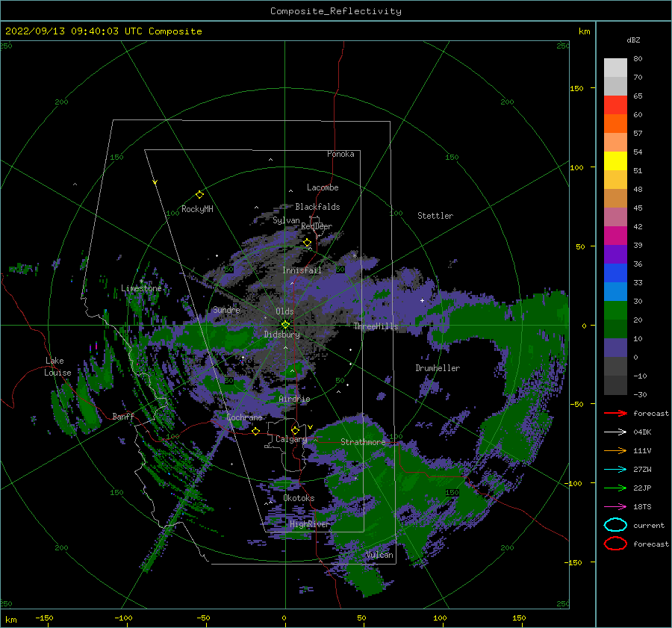Click the Innisfail city label
The image size is (672, 628).
pos(302,270)
